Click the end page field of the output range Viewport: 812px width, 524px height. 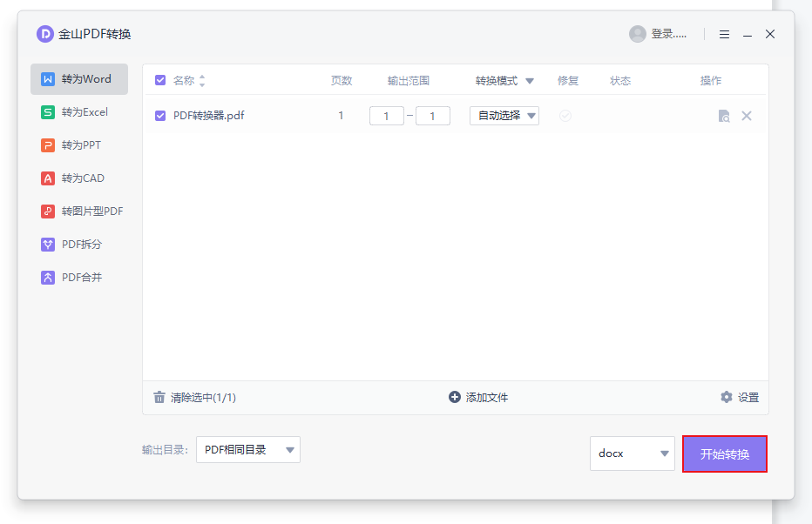click(x=432, y=116)
